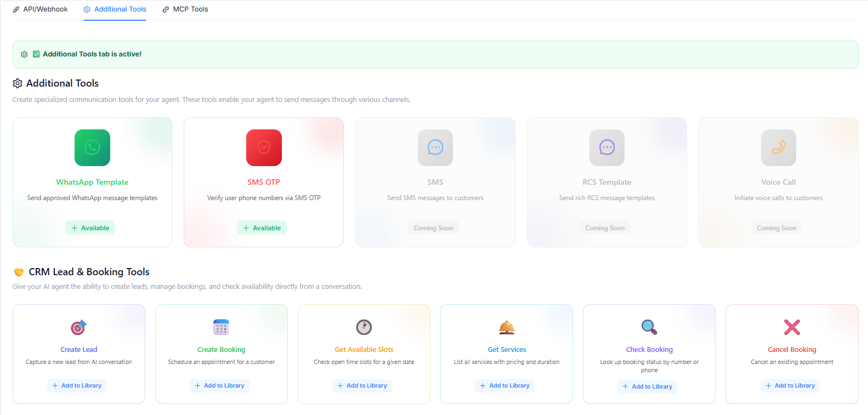Image resolution: width=868 pixels, height=415 pixels.
Task: Click the Get Services title
Action: coord(507,350)
